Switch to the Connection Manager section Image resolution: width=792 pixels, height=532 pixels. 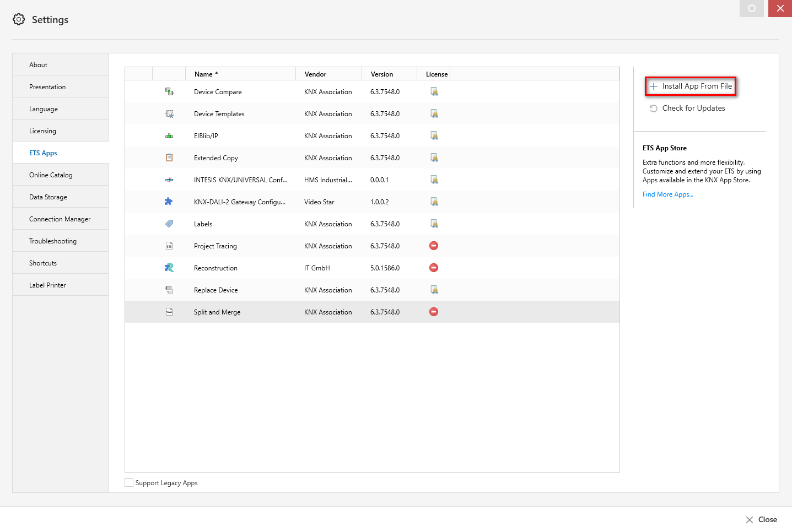60,219
